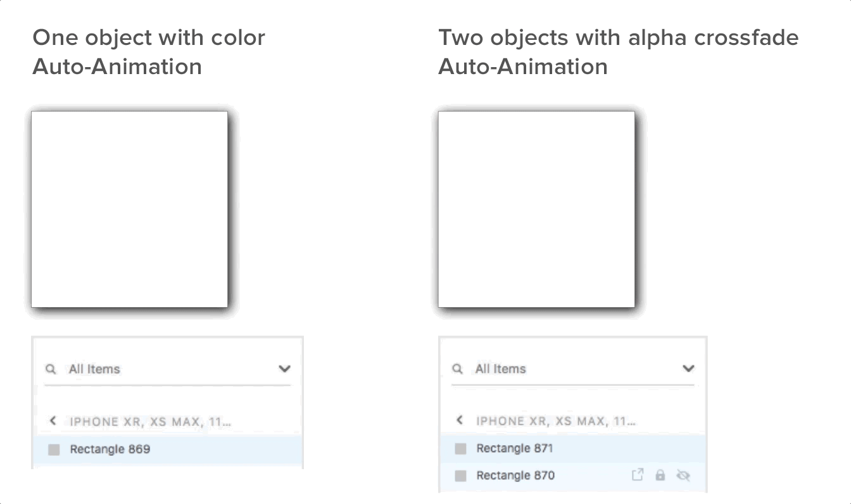
Task: Go back from artboard in right panel
Action: click(x=460, y=420)
